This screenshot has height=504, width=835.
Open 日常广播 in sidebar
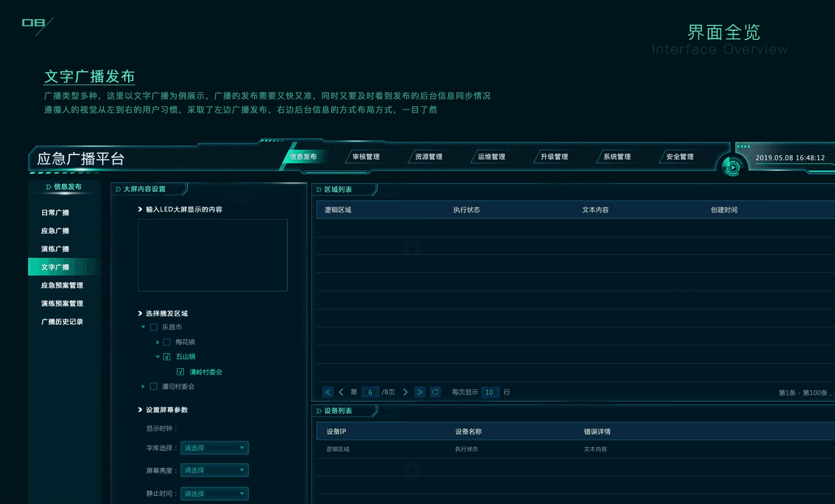coord(64,213)
